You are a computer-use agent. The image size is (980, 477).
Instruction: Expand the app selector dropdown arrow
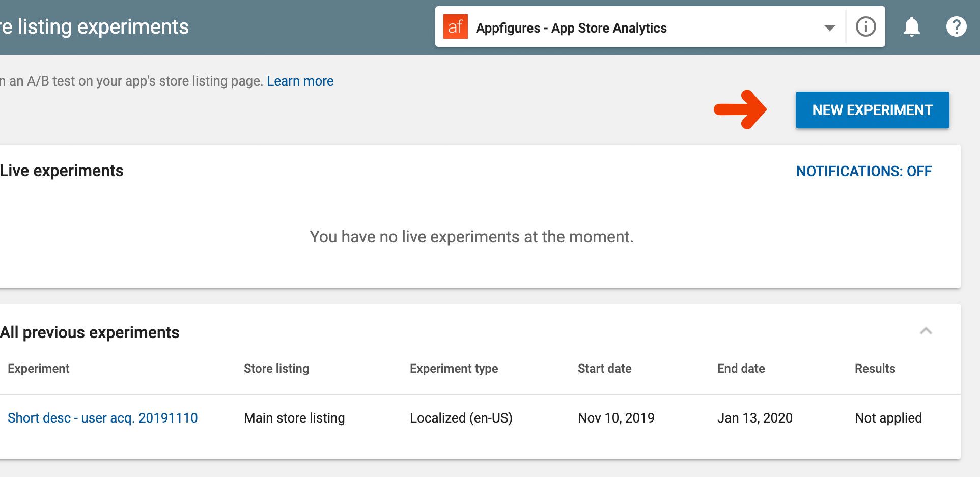point(830,28)
